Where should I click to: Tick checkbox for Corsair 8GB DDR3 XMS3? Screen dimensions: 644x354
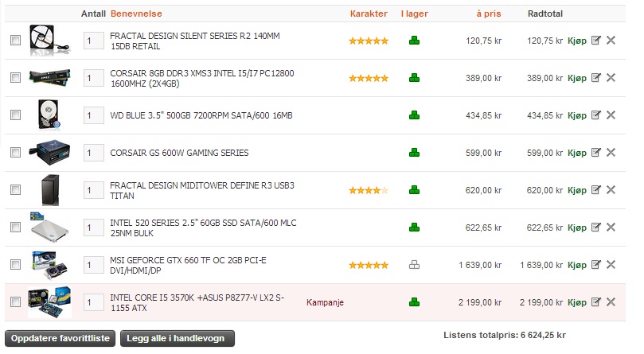click(15, 78)
